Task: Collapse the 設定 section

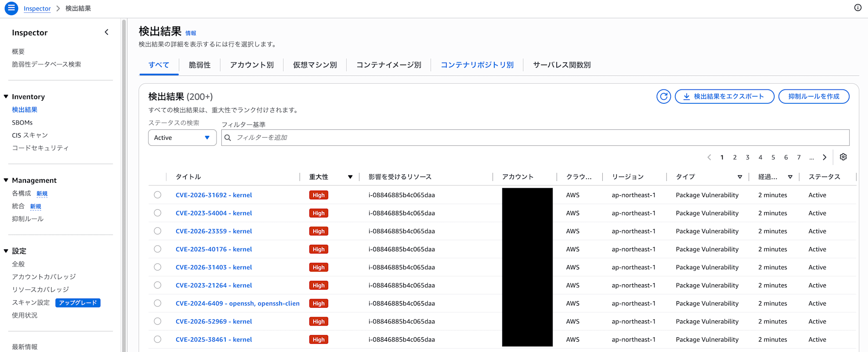Action: click(x=6, y=251)
